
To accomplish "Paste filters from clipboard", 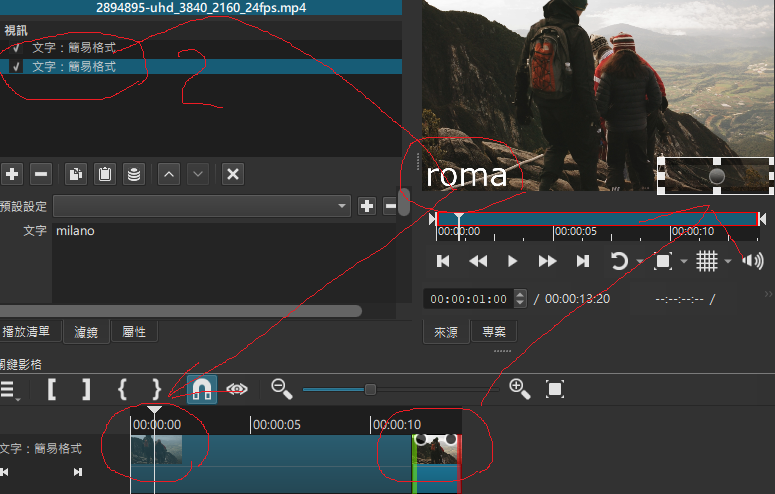I will (104, 174).
